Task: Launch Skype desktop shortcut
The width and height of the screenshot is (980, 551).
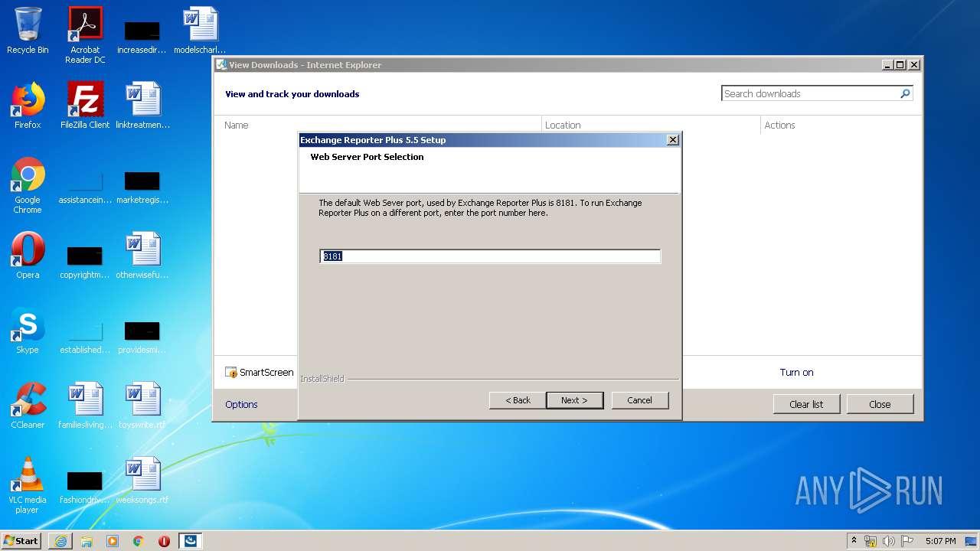Action: (28, 331)
